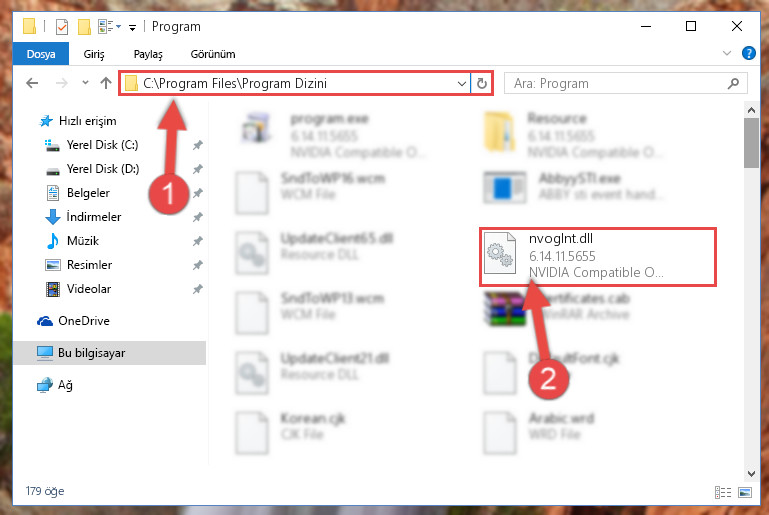Click the Back navigation arrow
The image size is (769, 515).
pos(32,83)
